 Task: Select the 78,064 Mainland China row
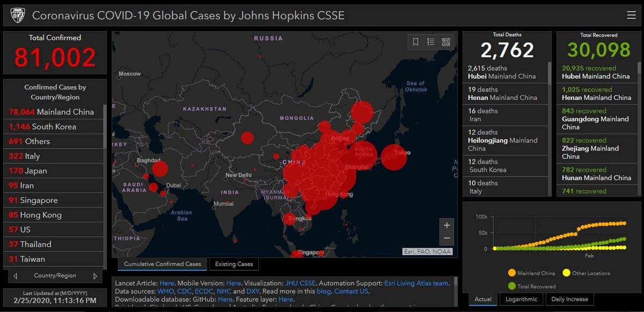coord(52,112)
